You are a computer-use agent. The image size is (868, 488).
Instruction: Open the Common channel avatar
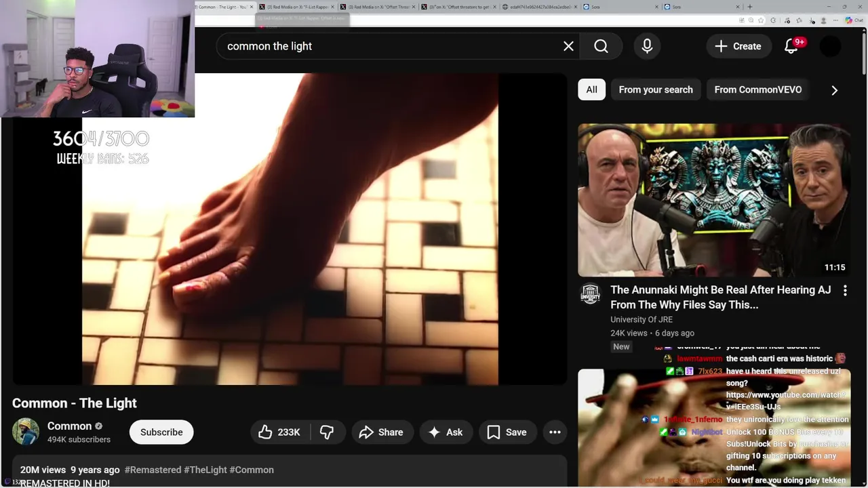(26, 432)
